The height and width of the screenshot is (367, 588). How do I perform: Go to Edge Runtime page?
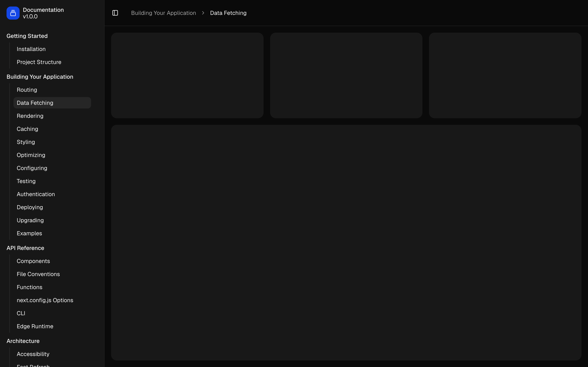click(x=35, y=326)
